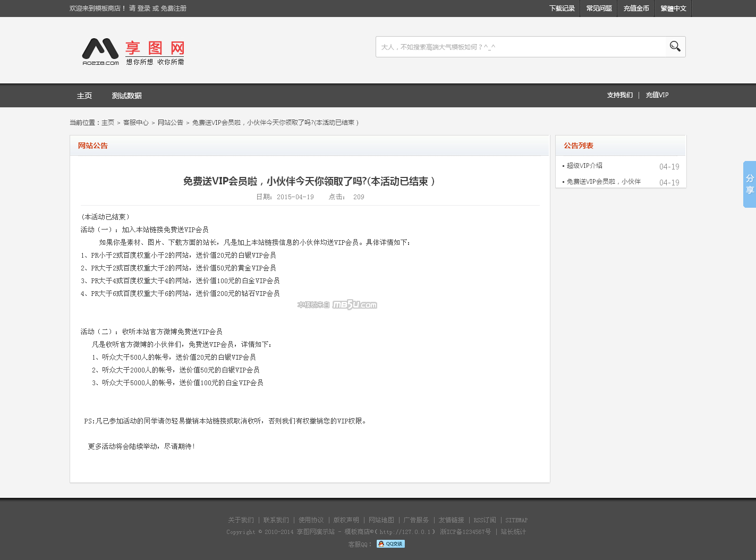The height and width of the screenshot is (560, 756).
Task: Open 常见问题 in top bar
Action: pos(599,9)
